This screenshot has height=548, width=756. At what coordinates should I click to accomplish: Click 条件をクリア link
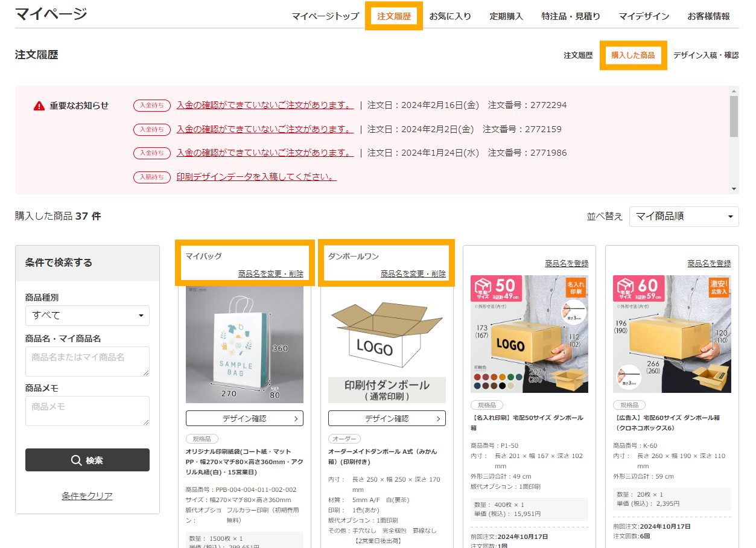[x=87, y=496]
